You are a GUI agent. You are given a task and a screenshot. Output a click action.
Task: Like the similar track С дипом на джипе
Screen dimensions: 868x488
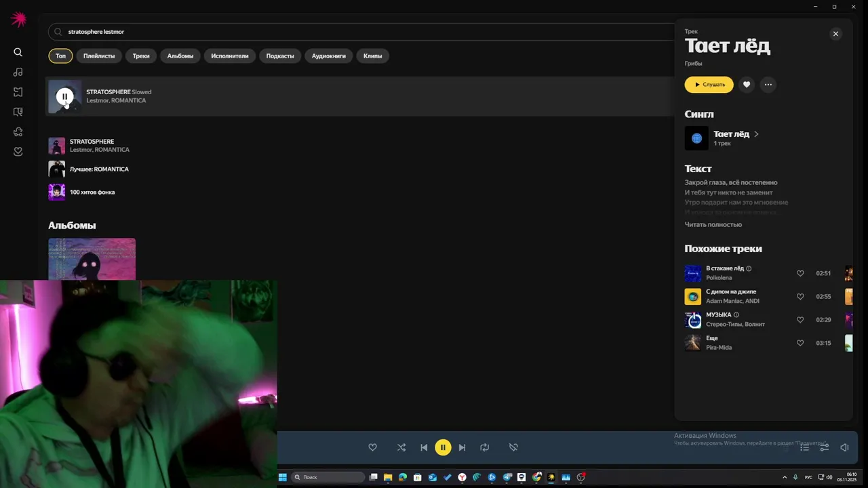pos(800,296)
